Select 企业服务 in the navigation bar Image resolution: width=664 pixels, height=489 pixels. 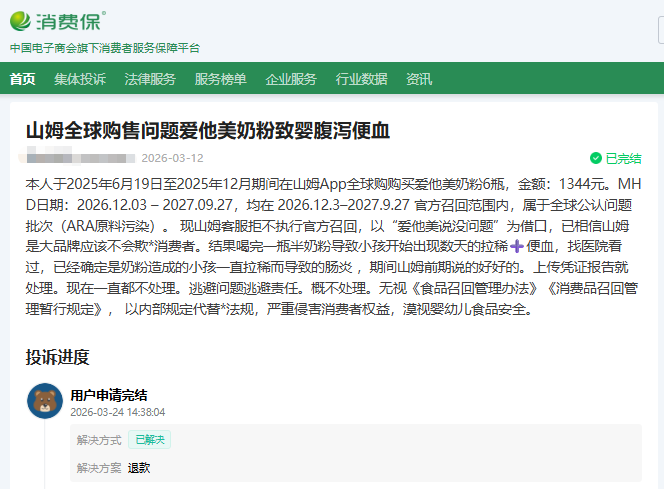(x=291, y=79)
